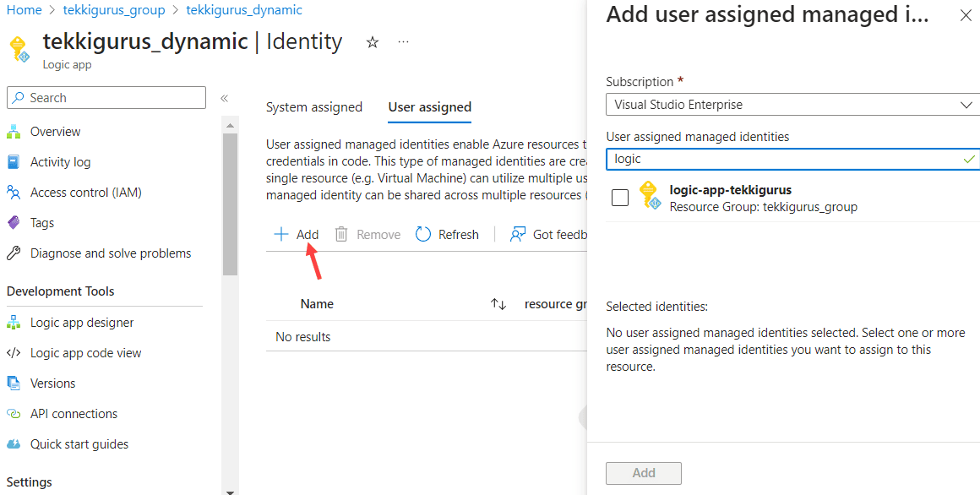Click the Access control (IAM) icon
980x495 pixels.
click(x=14, y=192)
